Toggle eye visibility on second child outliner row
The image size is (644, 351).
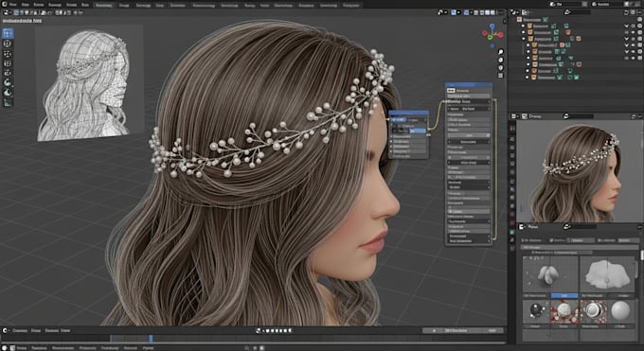(633, 32)
